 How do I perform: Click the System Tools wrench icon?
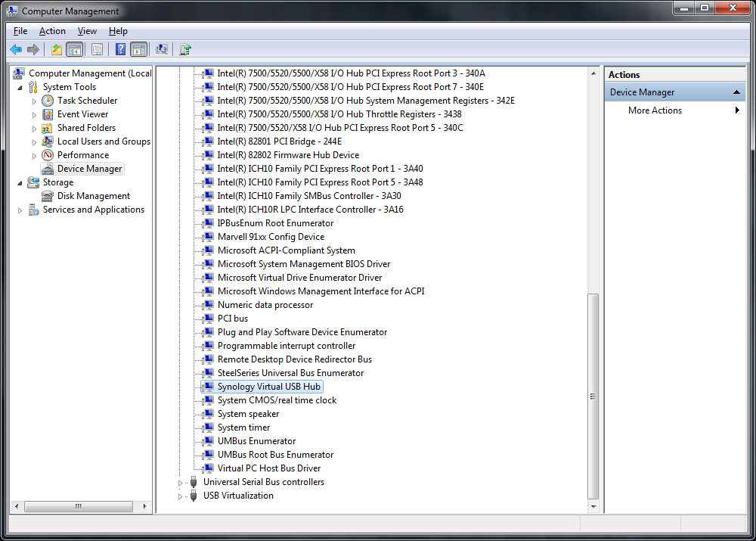[33, 87]
